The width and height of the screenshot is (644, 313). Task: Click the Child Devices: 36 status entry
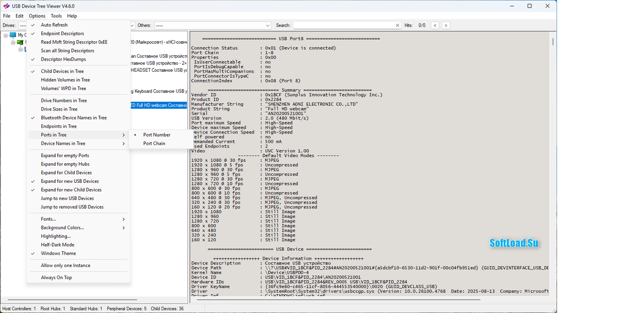[x=167, y=308]
